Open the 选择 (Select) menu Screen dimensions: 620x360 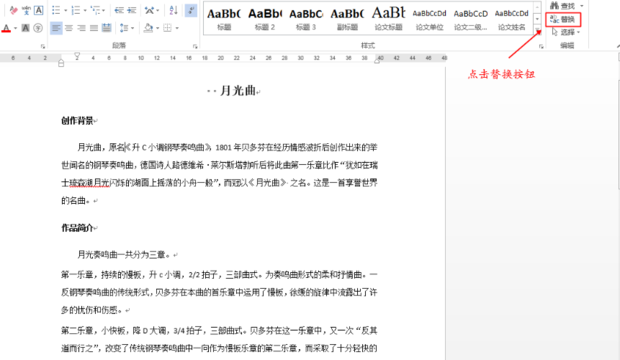[566, 32]
